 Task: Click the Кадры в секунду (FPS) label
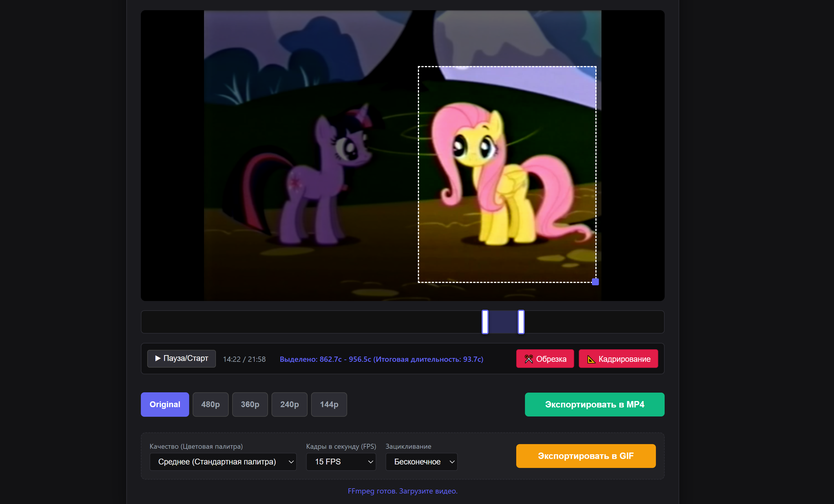click(x=341, y=446)
